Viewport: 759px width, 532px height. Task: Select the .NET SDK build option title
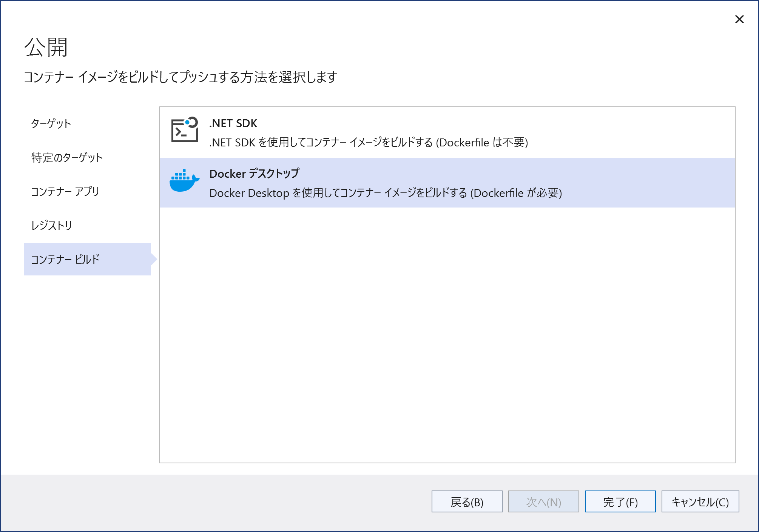[233, 123]
